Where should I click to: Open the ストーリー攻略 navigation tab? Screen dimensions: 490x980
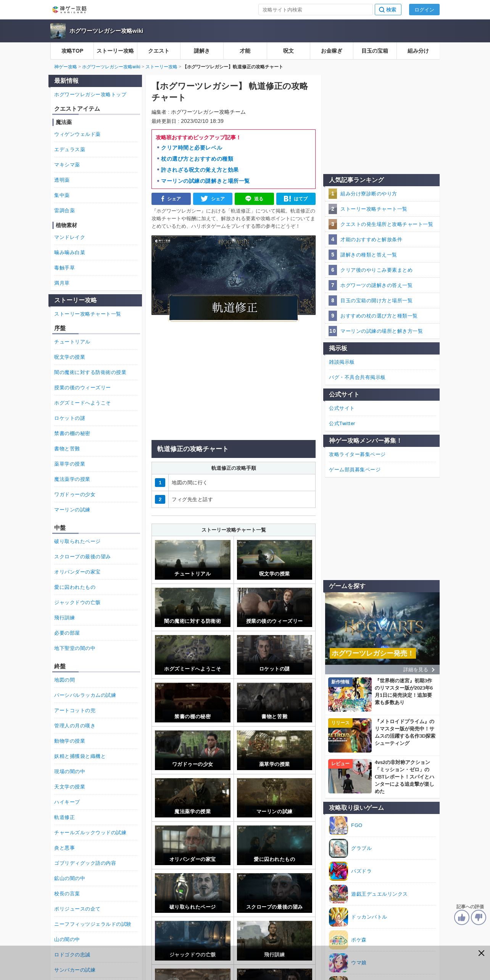(115, 51)
